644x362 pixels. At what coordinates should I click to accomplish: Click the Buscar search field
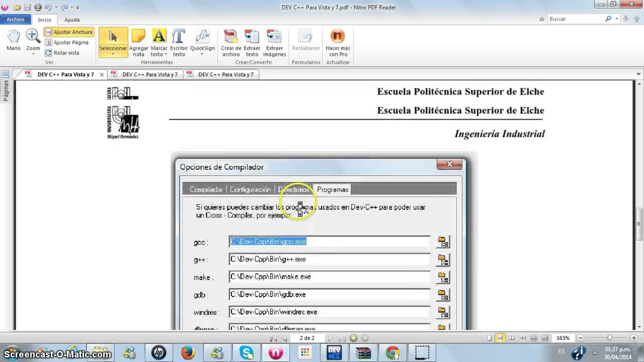pyautogui.click(x=576, y=19)
